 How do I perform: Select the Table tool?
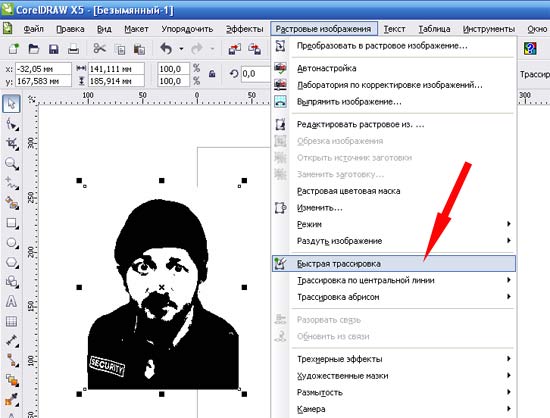12,321
